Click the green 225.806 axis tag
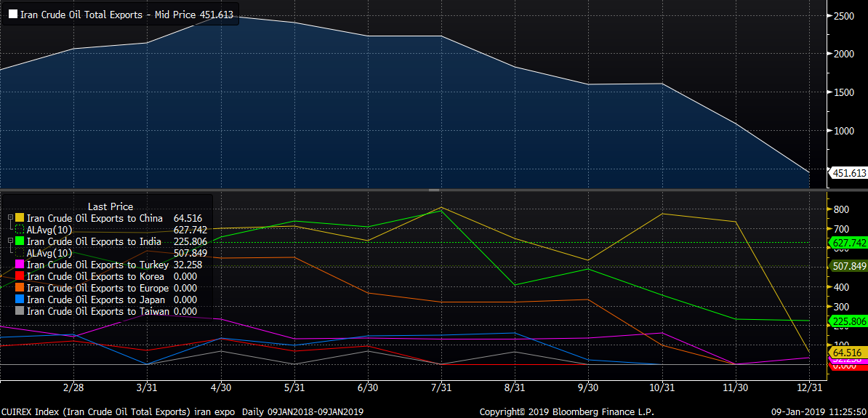Screen dimensions: 868x418 (x=848, y=321)
